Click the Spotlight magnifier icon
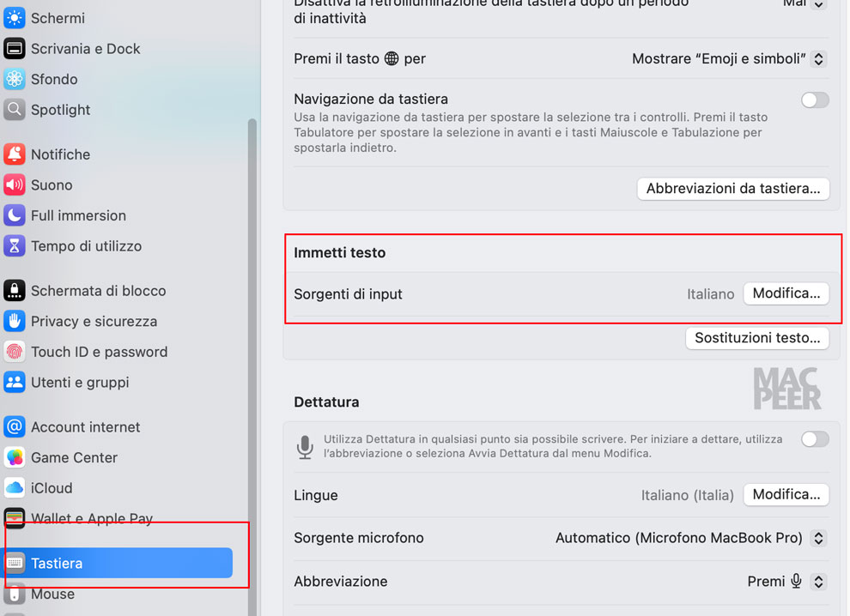 (x=14, y=110)
